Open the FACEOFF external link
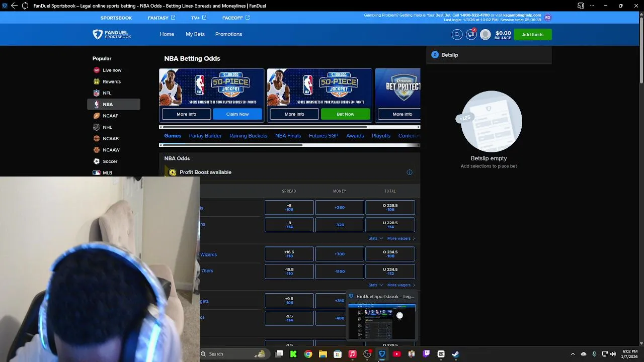This screenshot has height=362, width=644. pyautogui.click(x=236, y=18)
